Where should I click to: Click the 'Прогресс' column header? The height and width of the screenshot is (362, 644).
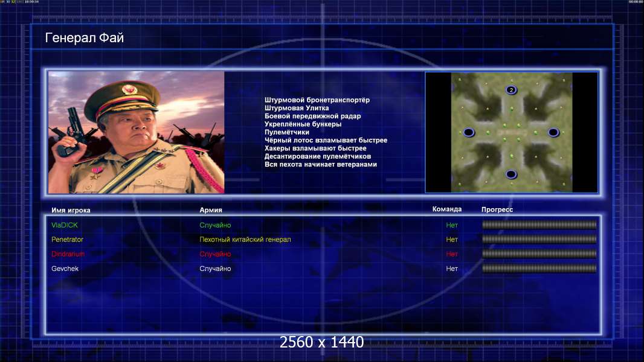click(497, 209)
